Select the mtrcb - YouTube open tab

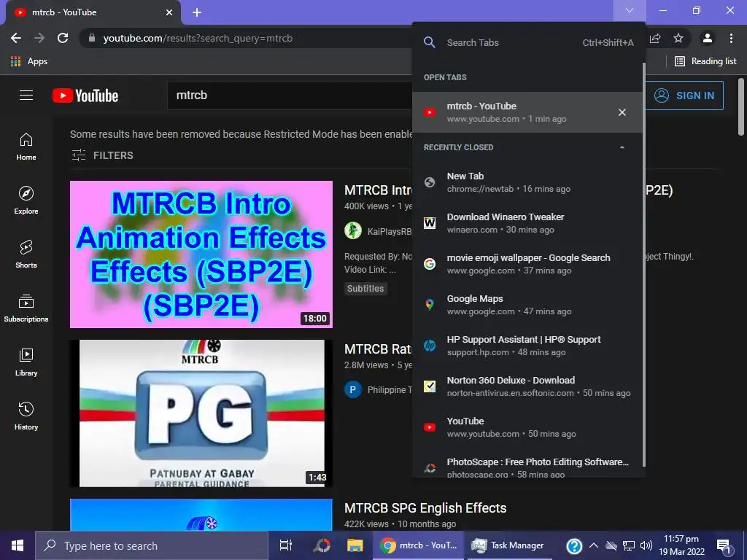coord(527,112)
